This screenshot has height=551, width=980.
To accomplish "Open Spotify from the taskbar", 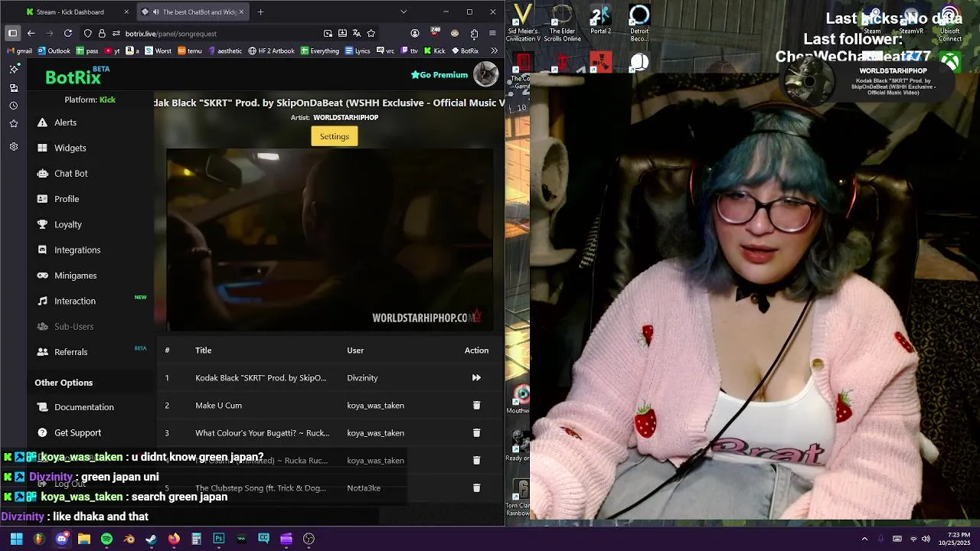I will (106, 539).
